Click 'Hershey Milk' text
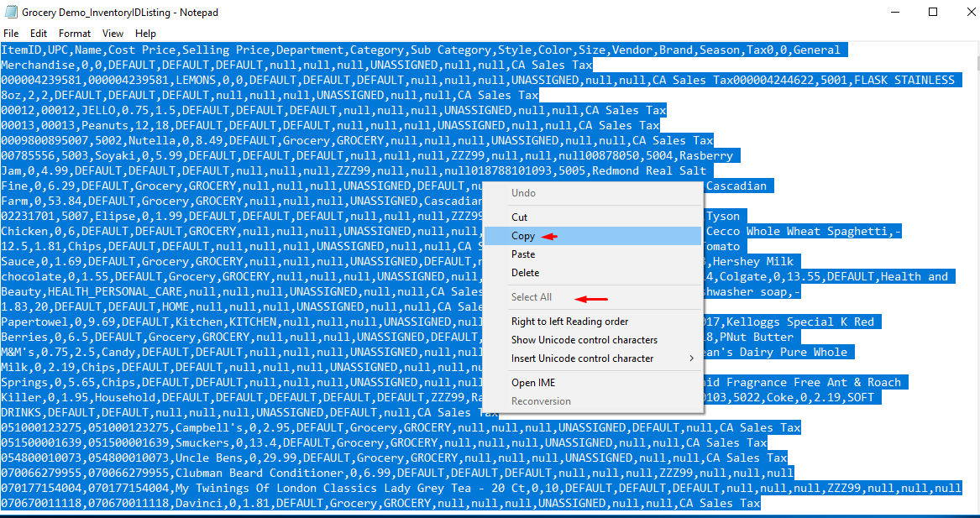 (754, 262)
